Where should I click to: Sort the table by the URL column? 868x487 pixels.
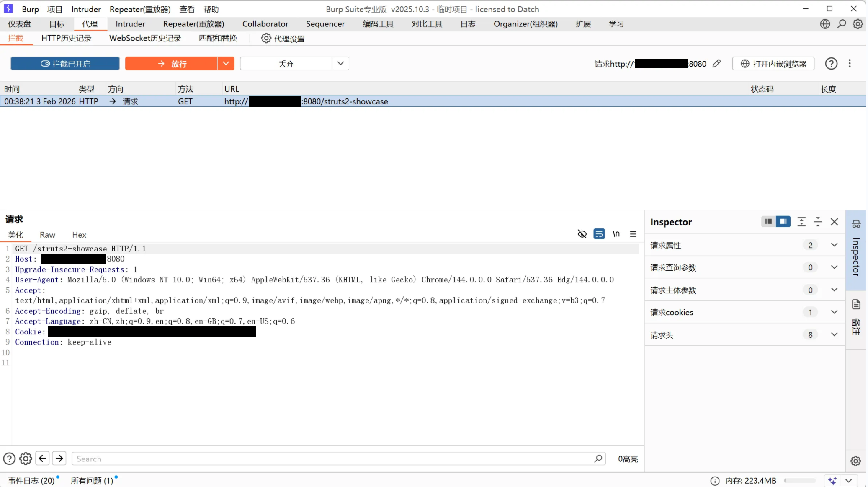pyautogui.click(x=485, y=89)
